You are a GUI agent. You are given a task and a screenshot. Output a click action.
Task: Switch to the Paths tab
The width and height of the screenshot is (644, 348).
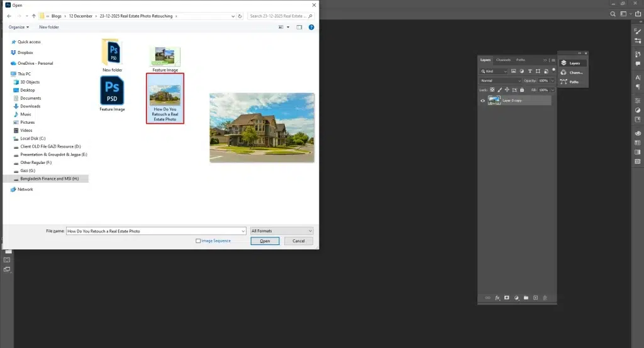pos(520,60)
